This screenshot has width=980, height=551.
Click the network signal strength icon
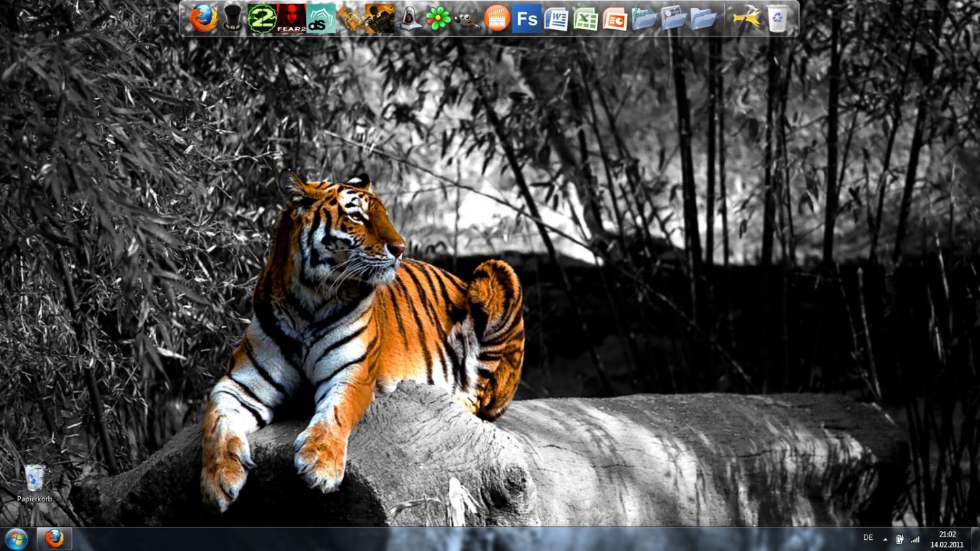(x=915, y=539)
